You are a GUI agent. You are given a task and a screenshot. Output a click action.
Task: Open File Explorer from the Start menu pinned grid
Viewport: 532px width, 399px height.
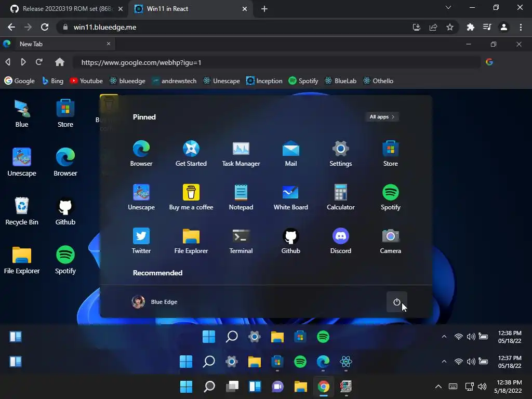point(191,241)
